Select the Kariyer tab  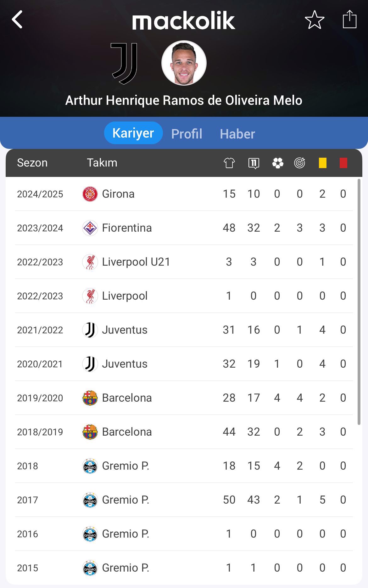click(x=133, y=133)
